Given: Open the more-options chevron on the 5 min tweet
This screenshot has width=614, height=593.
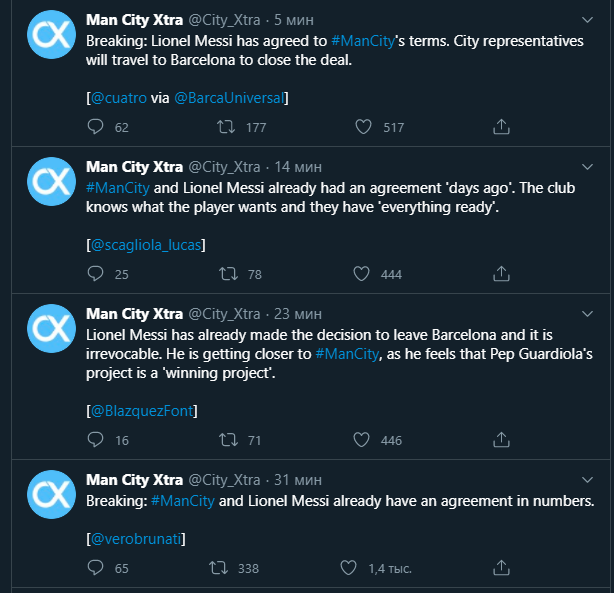Looking at the screenshot, I should [x=592, y=18].
